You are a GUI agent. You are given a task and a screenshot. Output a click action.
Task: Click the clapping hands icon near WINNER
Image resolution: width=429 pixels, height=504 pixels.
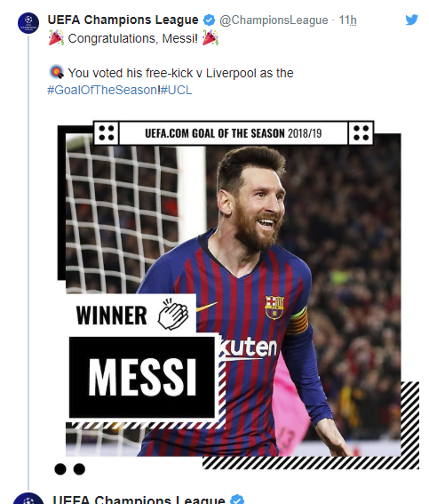(172, 315)
